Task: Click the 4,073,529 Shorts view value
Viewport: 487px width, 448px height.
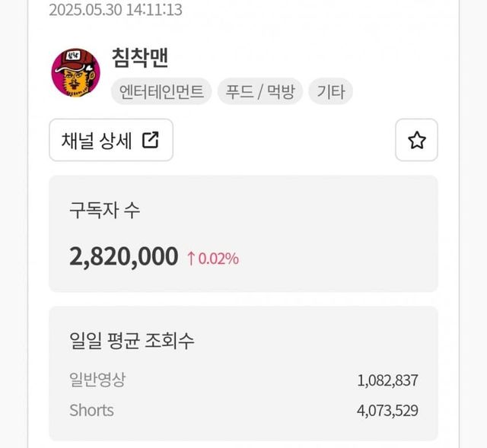Action: click(387, 411)
